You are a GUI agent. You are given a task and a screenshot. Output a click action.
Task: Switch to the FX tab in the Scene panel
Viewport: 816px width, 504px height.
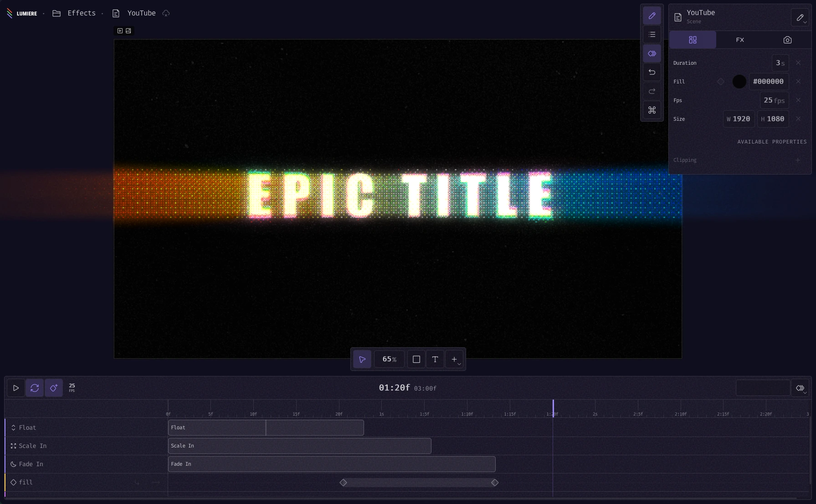pyautogui.click(x=739, y=40)
